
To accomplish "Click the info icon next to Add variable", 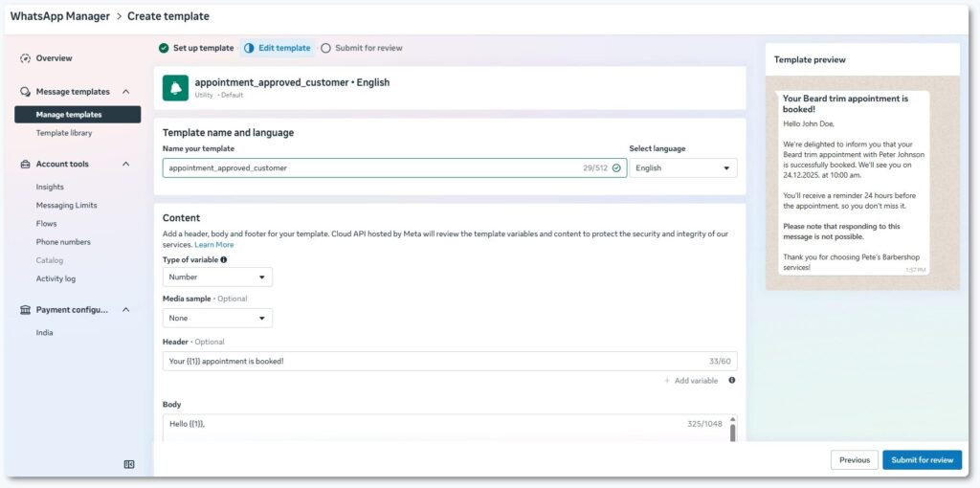I will pyautogui.click(x=732, y=380).
